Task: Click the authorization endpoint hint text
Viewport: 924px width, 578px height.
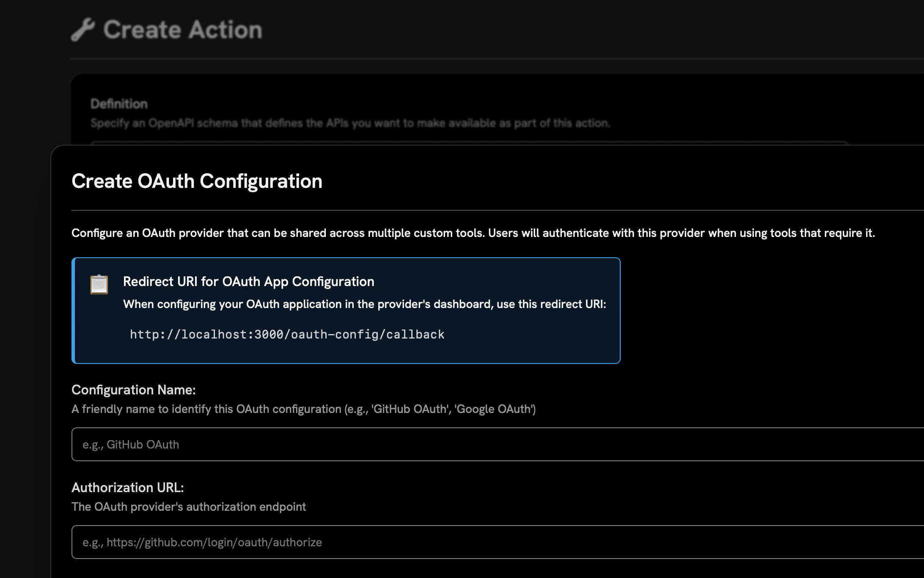Action: (x=189, y=506)
